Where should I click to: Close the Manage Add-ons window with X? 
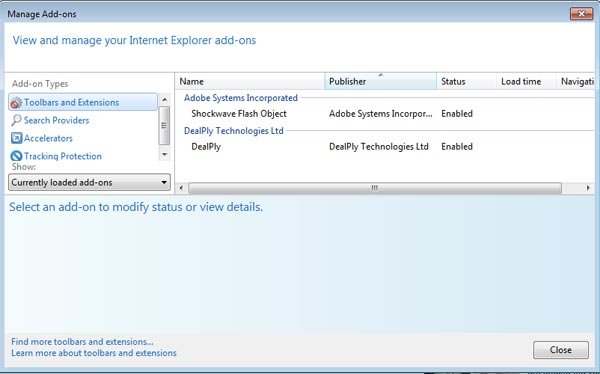click(581, 14)
